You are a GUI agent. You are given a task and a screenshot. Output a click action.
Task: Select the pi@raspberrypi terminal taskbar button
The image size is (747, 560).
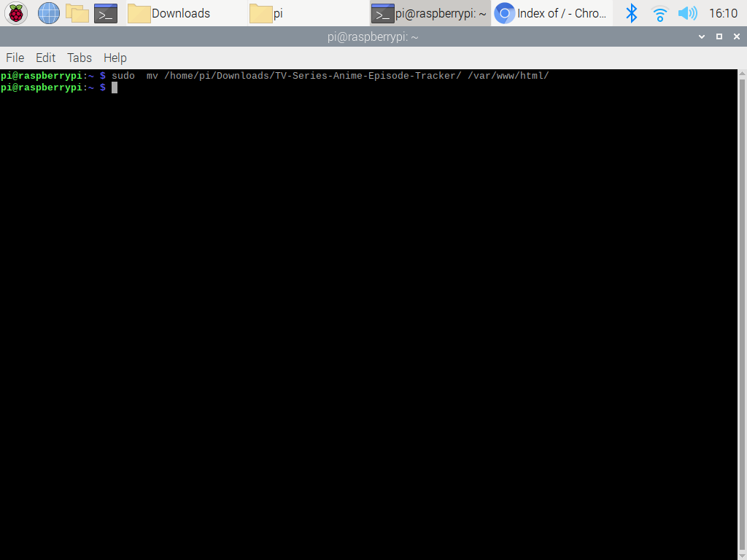point(429,13)
